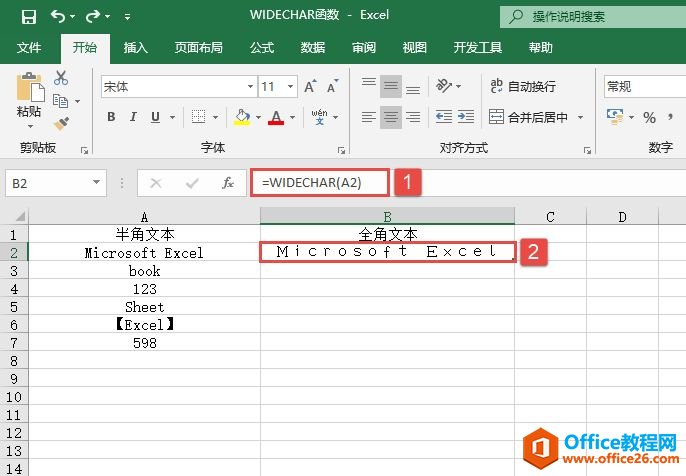
Task: Undo the last action
Action: pos(58,17)
